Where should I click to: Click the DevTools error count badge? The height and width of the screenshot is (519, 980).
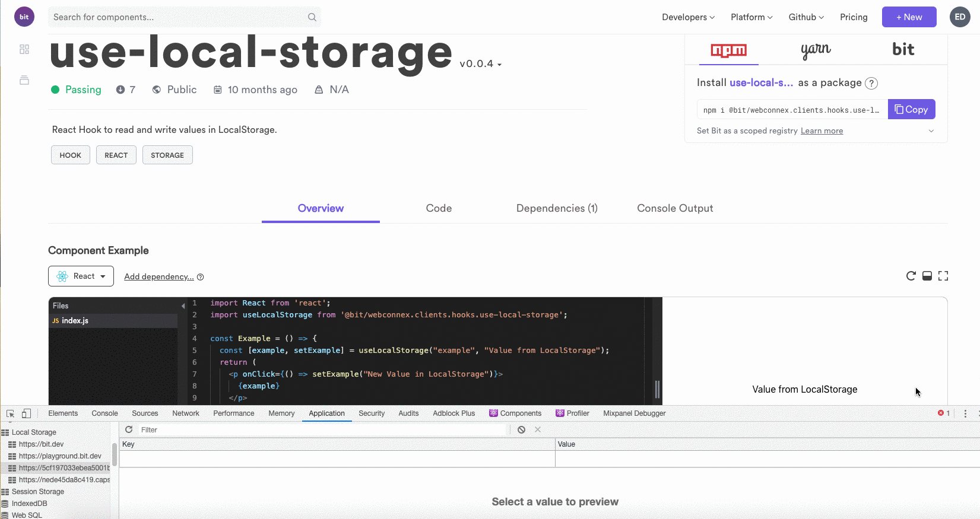point(944,413)
